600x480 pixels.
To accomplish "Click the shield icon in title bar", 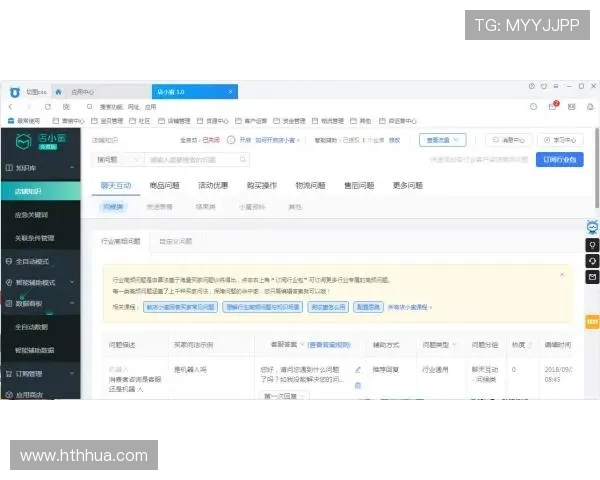I will pos(544,87).
